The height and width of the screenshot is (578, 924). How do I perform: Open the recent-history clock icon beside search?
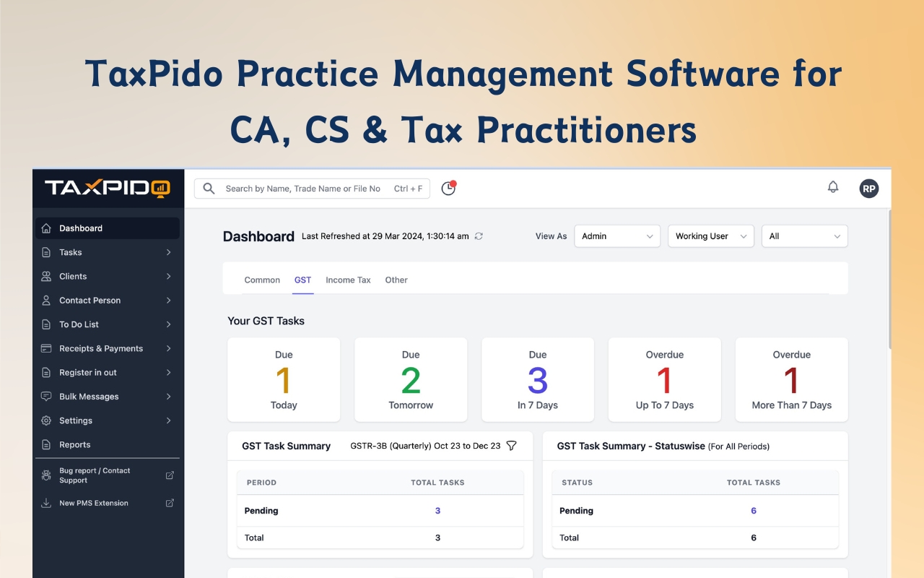click(x=448, y=188)
